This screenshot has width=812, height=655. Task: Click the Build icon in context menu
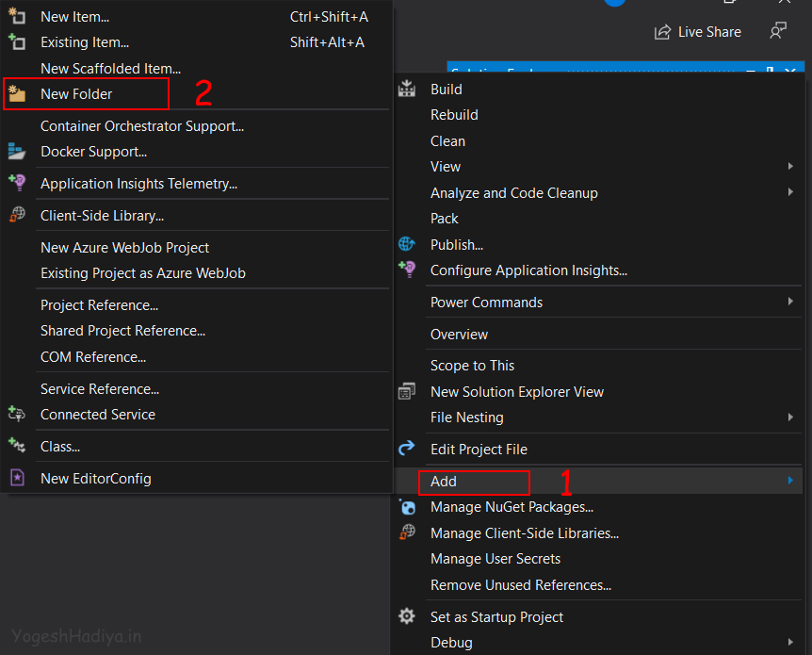coord(407,90)
